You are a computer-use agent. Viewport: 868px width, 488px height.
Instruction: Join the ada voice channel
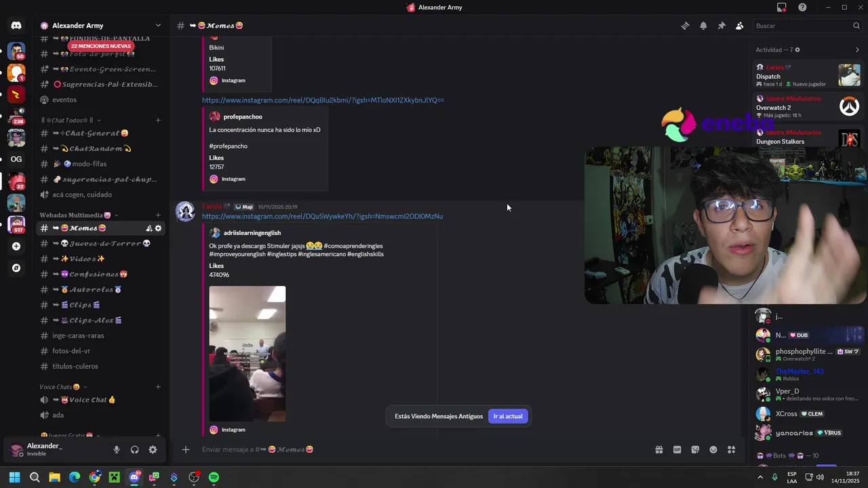click(x=101, y=415)
